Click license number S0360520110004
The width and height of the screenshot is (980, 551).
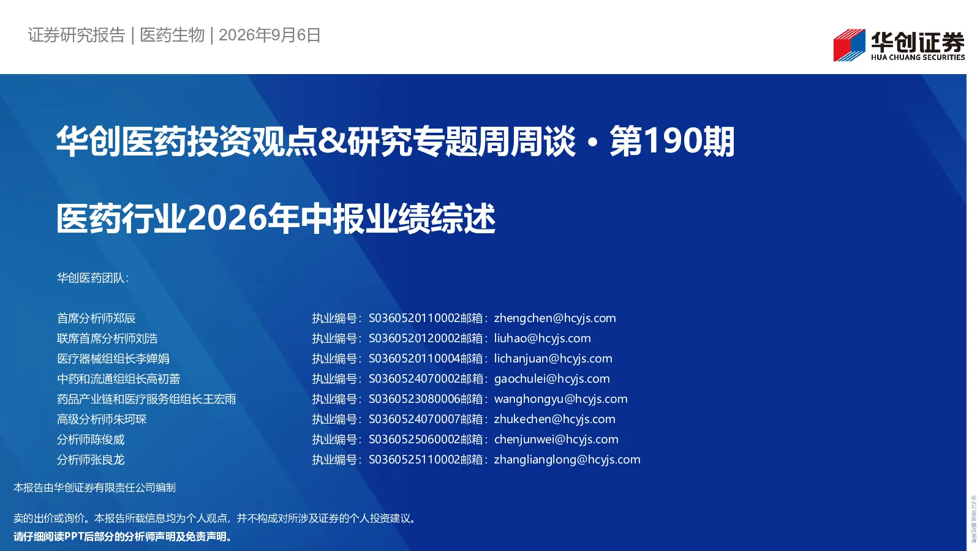pos(414,359)
